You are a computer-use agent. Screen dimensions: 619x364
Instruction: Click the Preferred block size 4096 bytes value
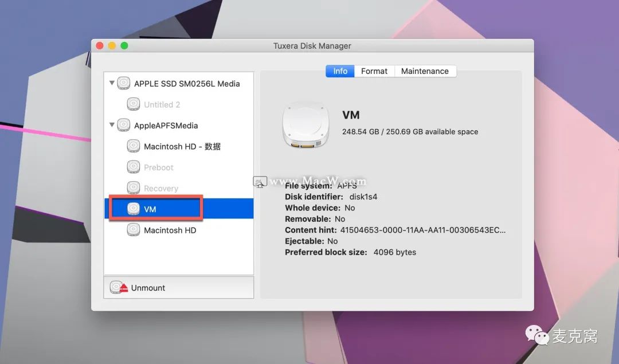395,252
